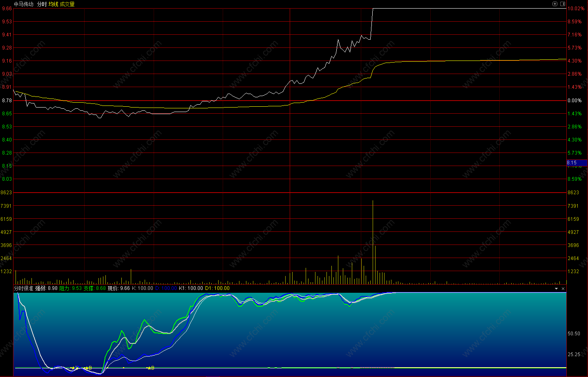The height and width of the screenshot is (377, 588).
Task: Click the 分时很准 indicator name
Action: (x=24, y=288)
